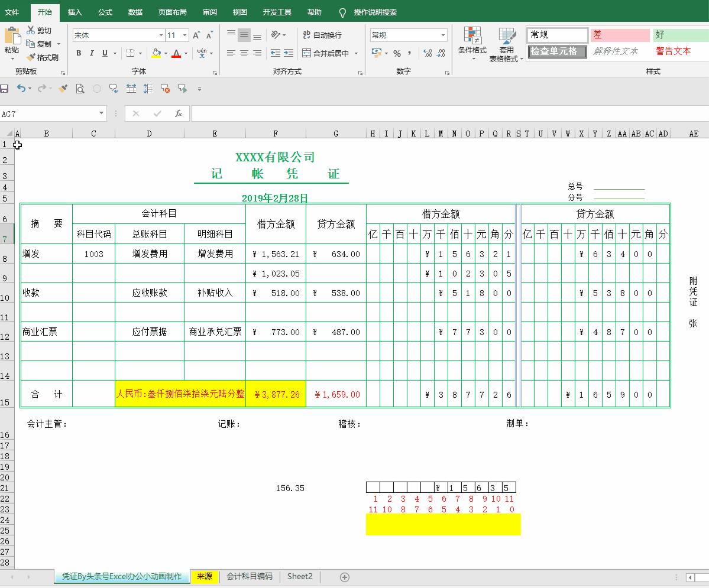Click Increase Decimal icon

(x=427, y=53)
